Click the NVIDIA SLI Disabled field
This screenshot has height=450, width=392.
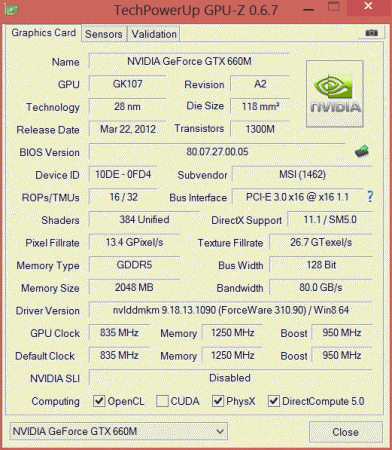[x=230, y=378]
